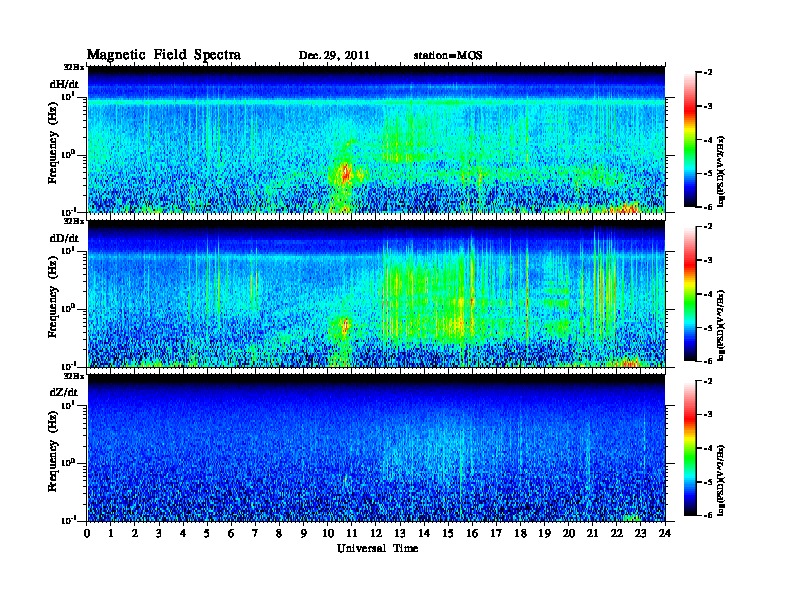Click hour "20" on the Universal Time axis

pyautogui.click(x=569, y=534)
